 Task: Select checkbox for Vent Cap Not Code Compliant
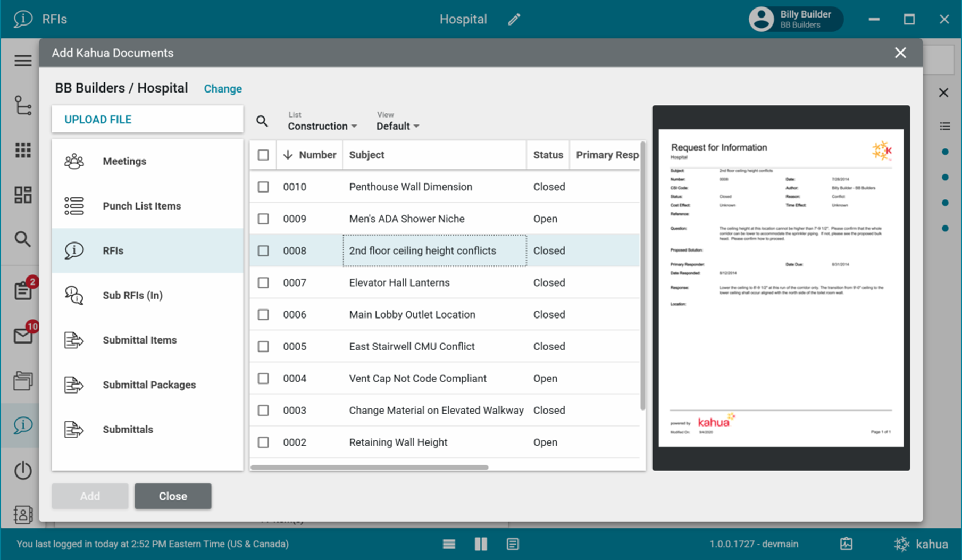[263, 378]
